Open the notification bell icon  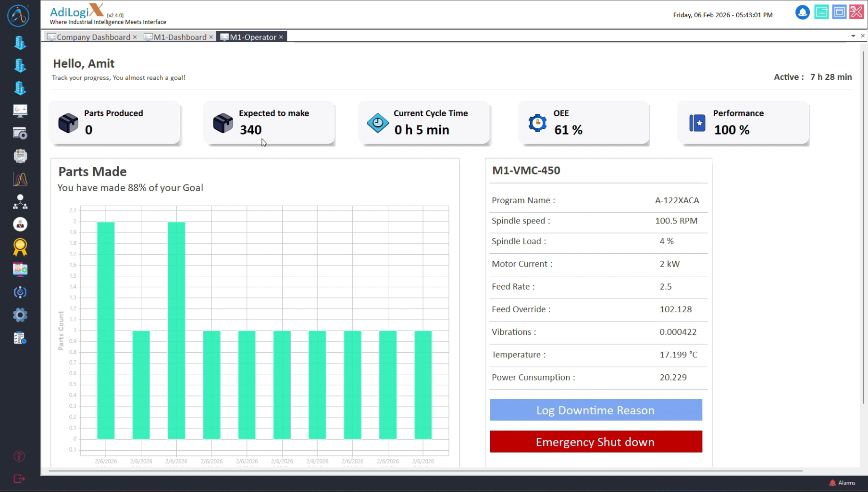tap(802, 12)
